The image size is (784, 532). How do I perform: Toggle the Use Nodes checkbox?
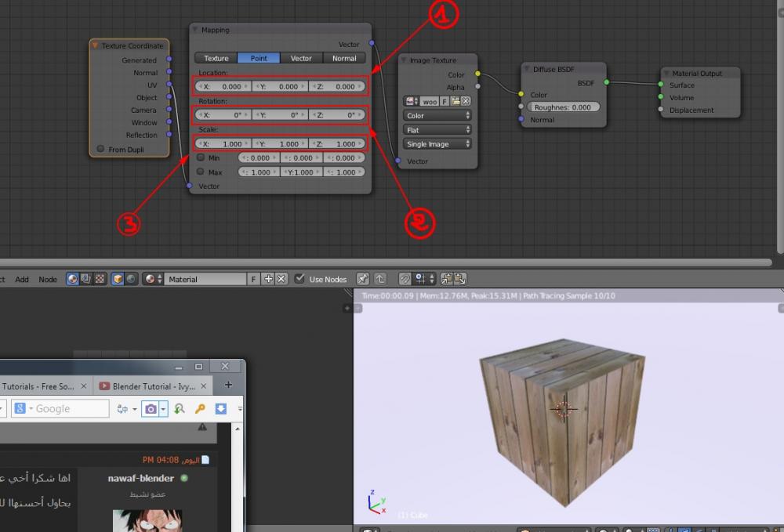pyautogui.click(x=299, y=279)
